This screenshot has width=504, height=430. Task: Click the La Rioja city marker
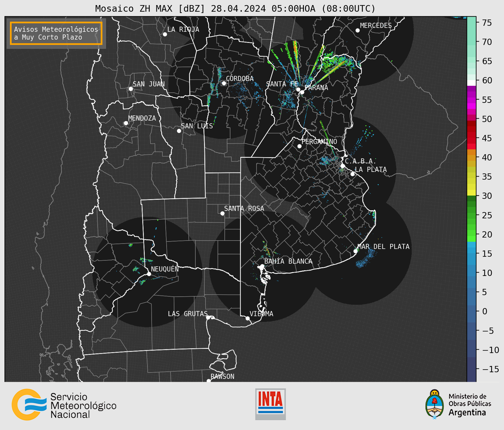165,34
